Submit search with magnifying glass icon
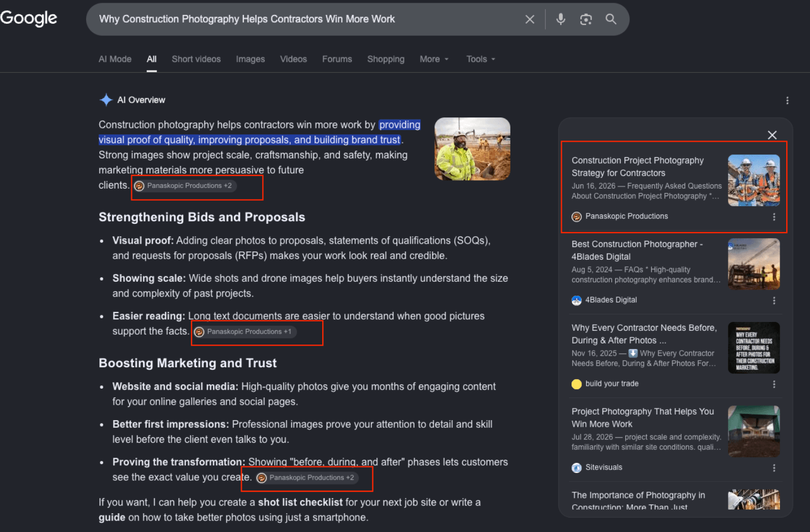810x532 pixels. click(x=611, y=19)
